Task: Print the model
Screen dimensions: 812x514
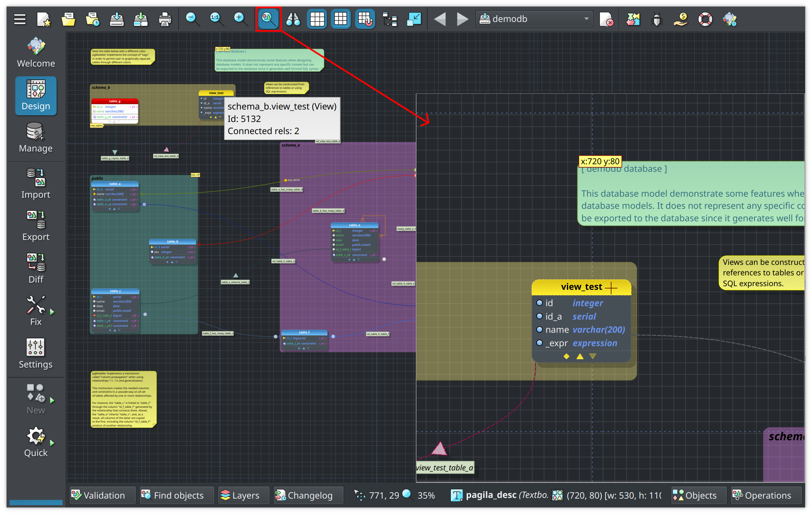Action: 164,19
